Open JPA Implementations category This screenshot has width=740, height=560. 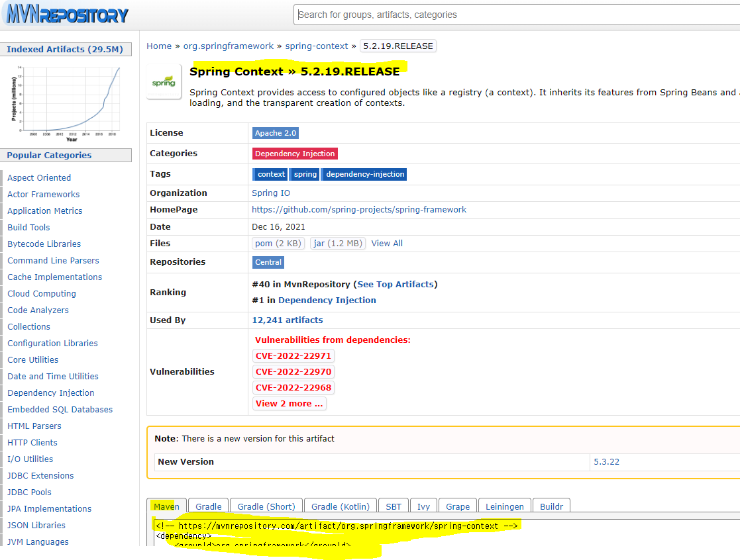tap(50, 508)
